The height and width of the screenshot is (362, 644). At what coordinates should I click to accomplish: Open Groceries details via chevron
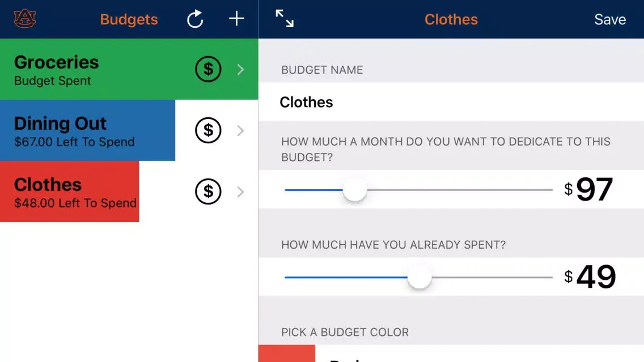click(x=241, y=69)
